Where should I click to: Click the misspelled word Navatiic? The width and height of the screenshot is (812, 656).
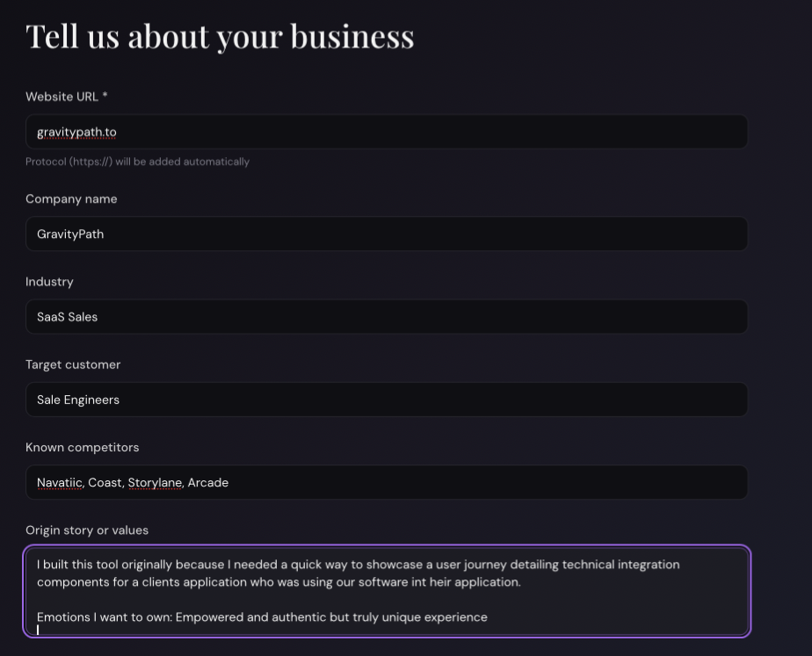[x=58, y=482]
